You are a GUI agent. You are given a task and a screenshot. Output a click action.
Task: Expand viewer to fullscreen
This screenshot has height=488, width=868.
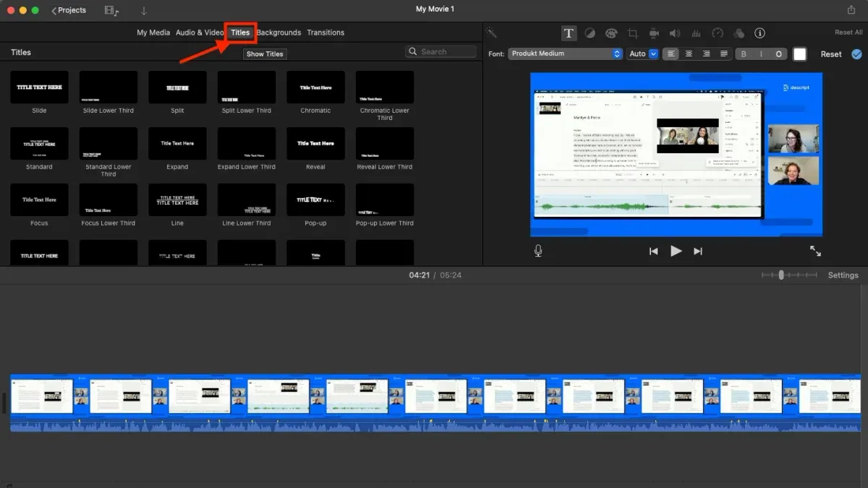pyautogui.click(x=815, y=251)
